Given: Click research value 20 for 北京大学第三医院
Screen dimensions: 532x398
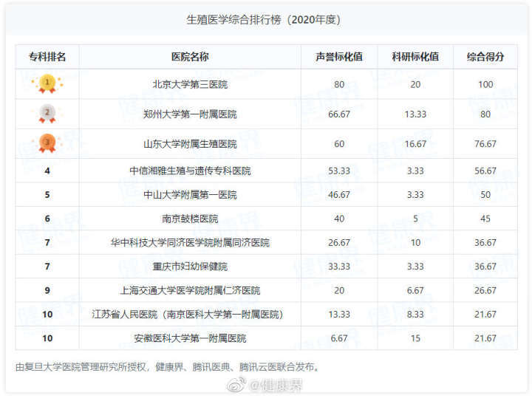Looking at the screenshot, I should pyautogui.click(x=415, y=84).
